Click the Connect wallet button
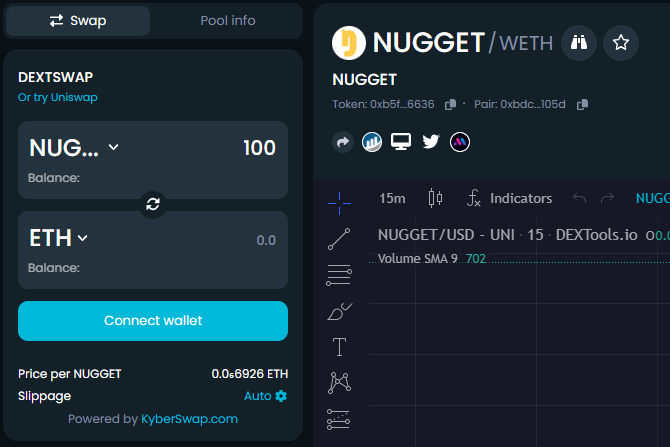The image size is (670, 447). (153, 321)
